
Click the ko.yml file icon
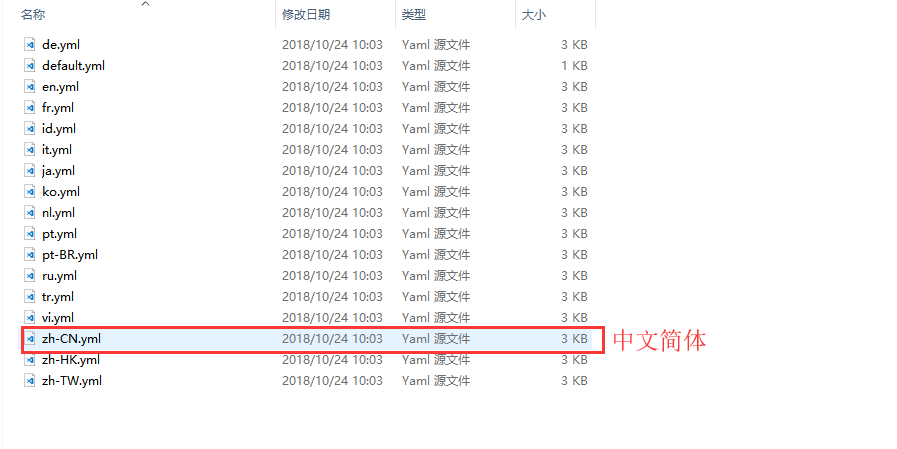click(30, 192)
